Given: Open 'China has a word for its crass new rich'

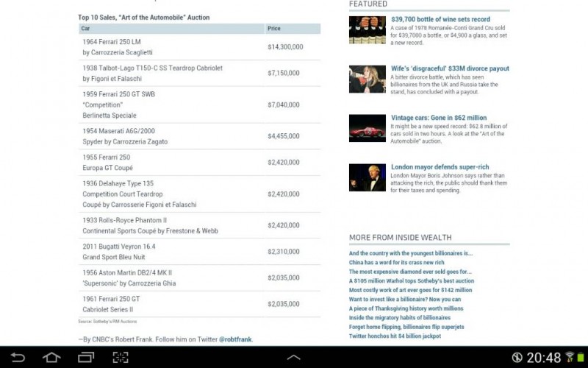Looking at the screenshot, I should pos(396,262).
